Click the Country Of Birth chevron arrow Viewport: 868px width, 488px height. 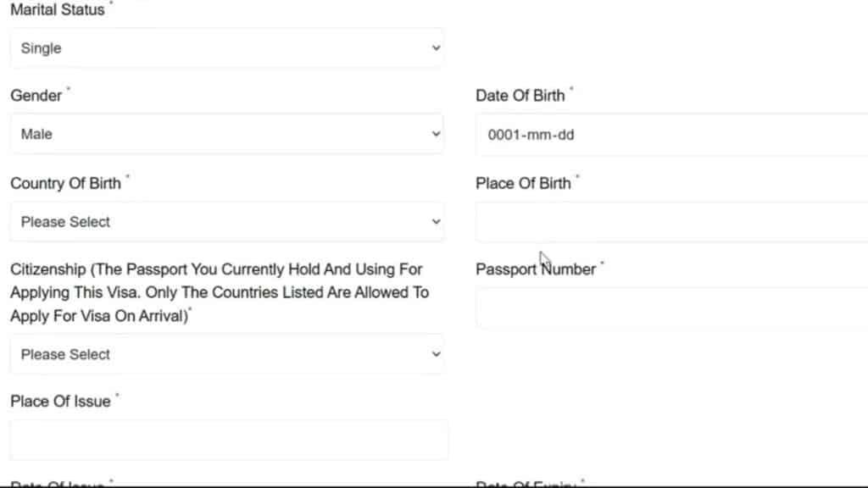coord(436,222)
